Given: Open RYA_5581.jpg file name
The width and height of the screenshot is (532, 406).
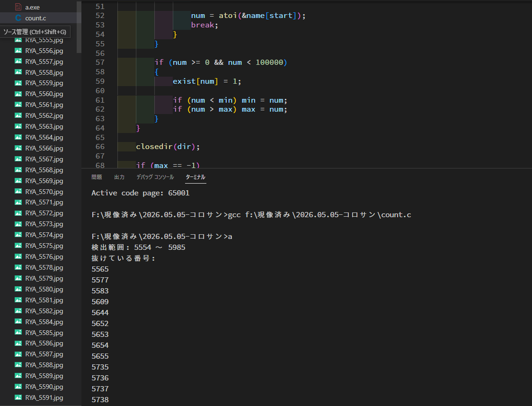Looking at the screenshot, I should [44, 300].
